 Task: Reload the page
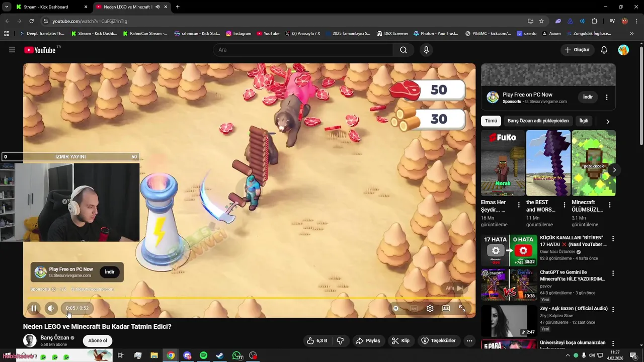click(x=31, y=21)
